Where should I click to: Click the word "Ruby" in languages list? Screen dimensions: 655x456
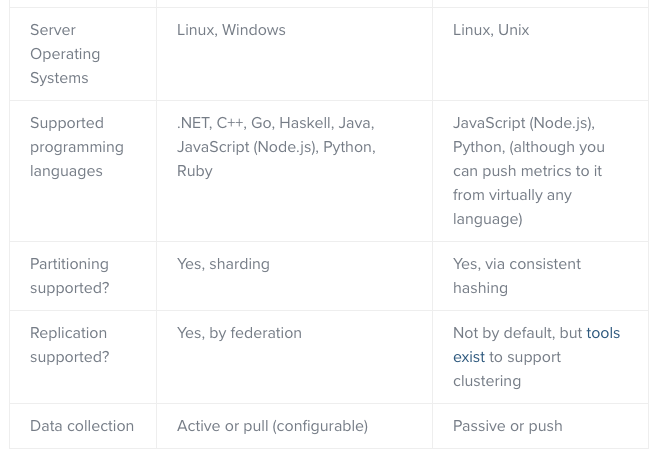coord(195,171)
